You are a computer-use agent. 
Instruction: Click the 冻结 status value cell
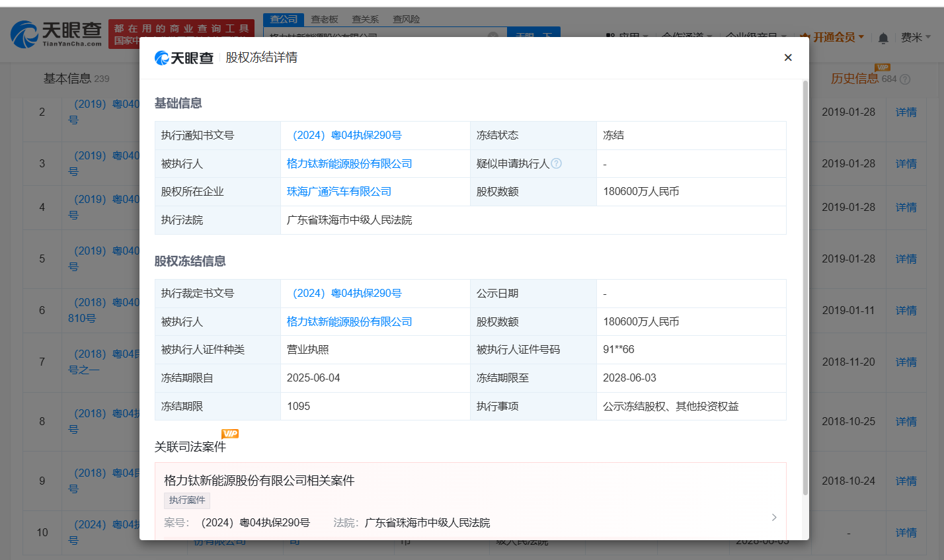click(x=691, y=136)
